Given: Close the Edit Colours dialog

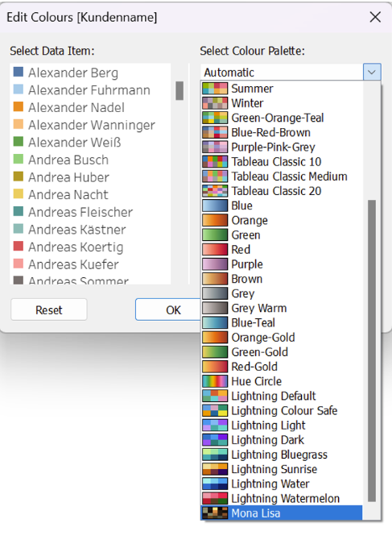Looking at the screenshot, I should [375, 17].
